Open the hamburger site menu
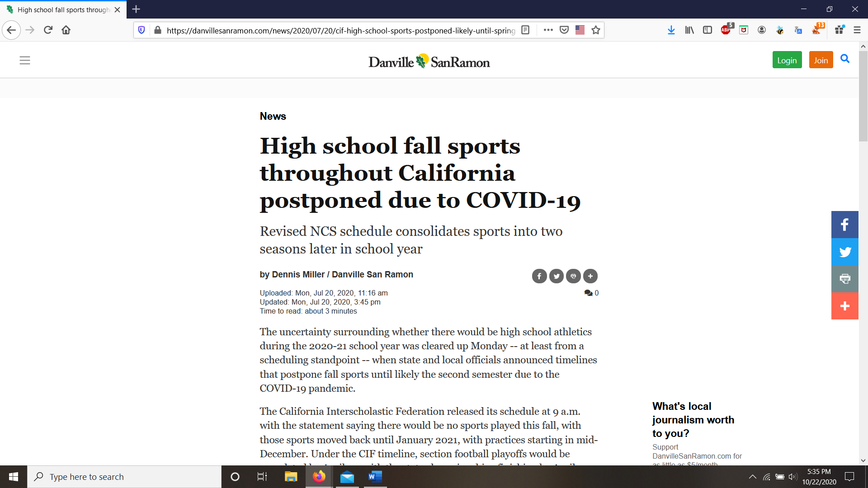Image resolution: width=868 pixels, height=488 pixels. [25, 60]
